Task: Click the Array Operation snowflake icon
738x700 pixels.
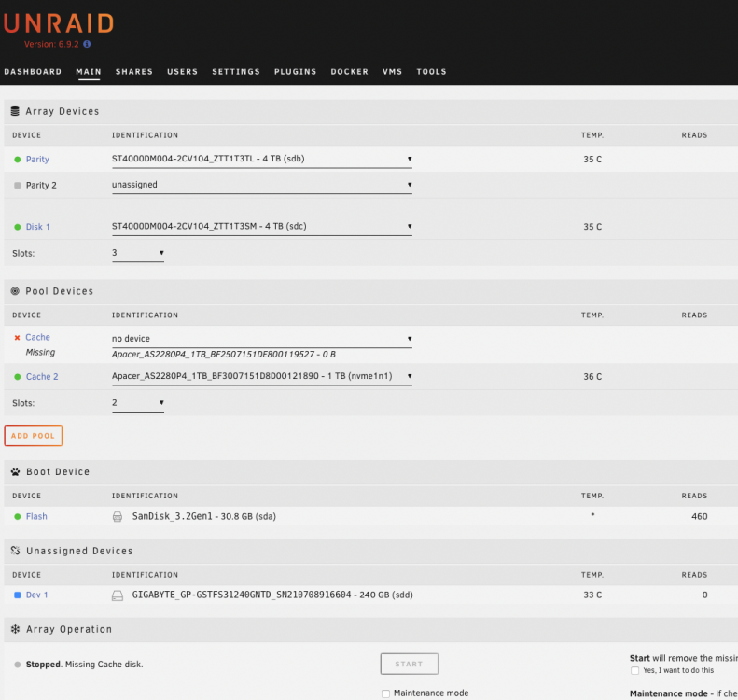Action: pos(15,629)
